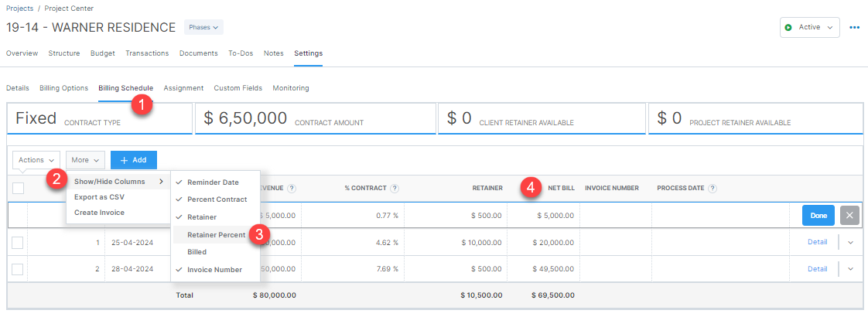Switch to the Budget tab
Screen dimensions: 868x317
[102, 53]
